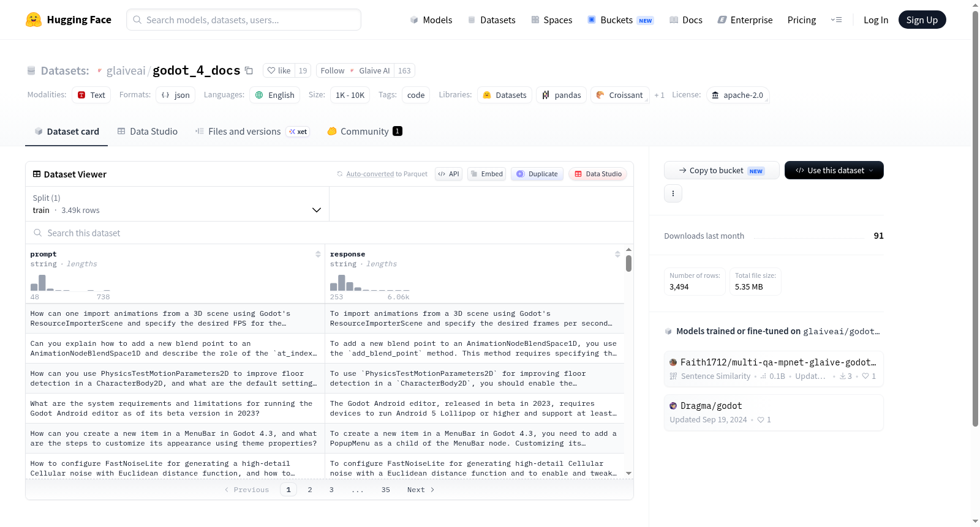
Task: Open the Datasets nav item
Action: coord(492,20)
